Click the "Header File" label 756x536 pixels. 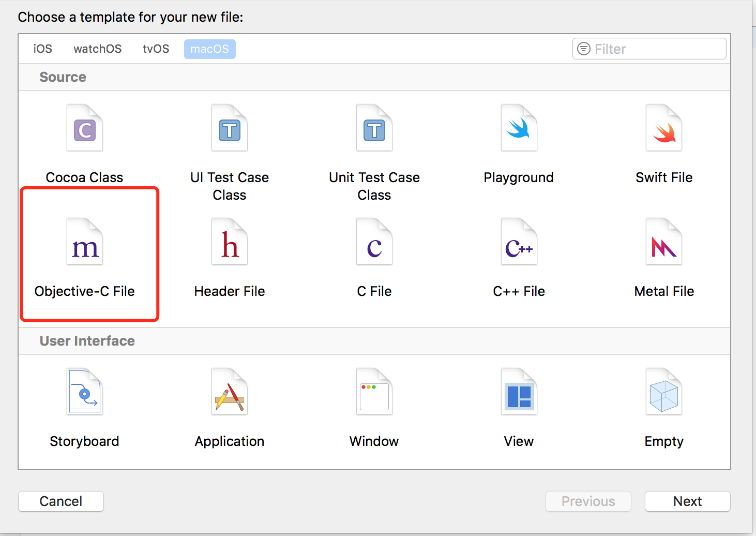pyautogui.click(x=230, y=291)
